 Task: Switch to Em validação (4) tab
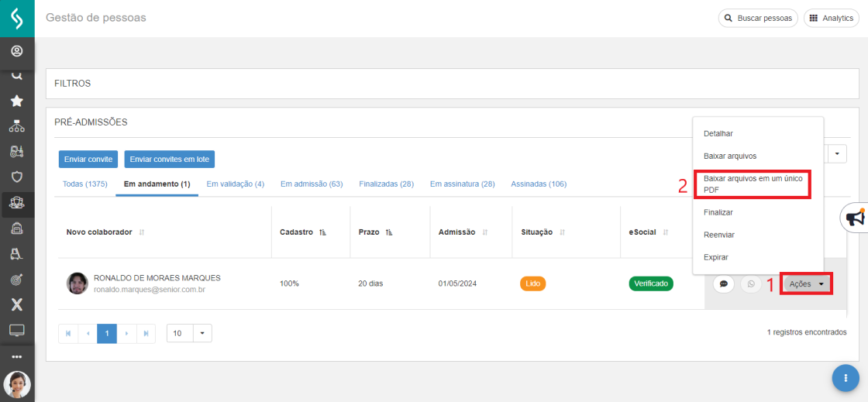[x=236, y=184]
